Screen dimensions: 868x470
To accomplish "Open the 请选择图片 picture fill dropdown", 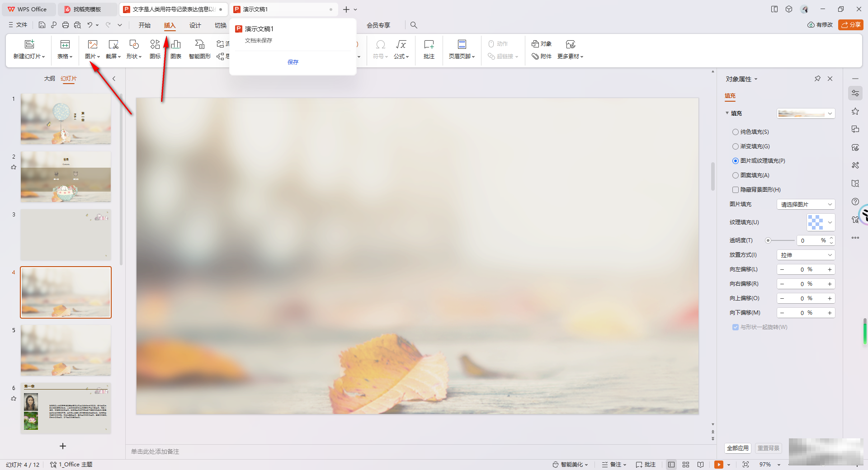I will (x=806, y=204).
